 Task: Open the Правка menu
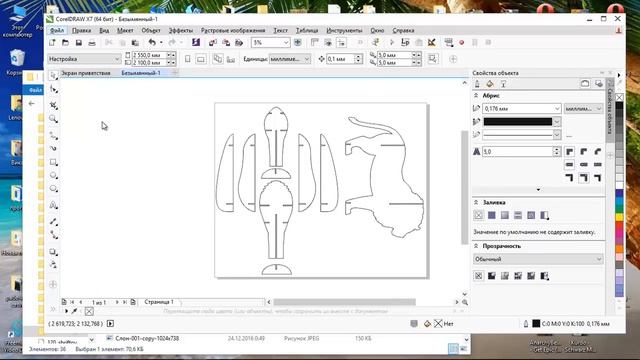click(x=81, y=30)
